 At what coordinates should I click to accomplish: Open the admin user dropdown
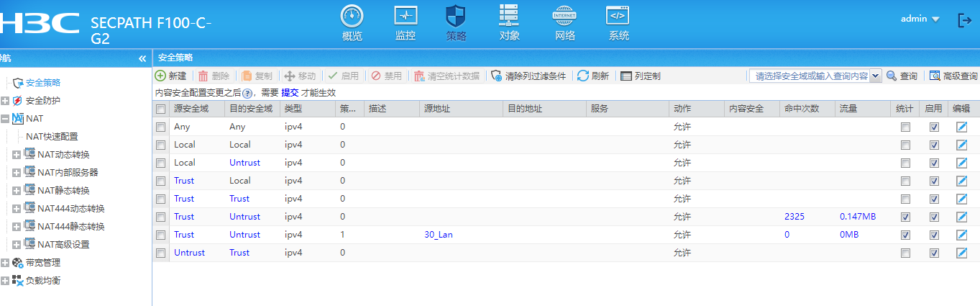click(x=920, y=19)
